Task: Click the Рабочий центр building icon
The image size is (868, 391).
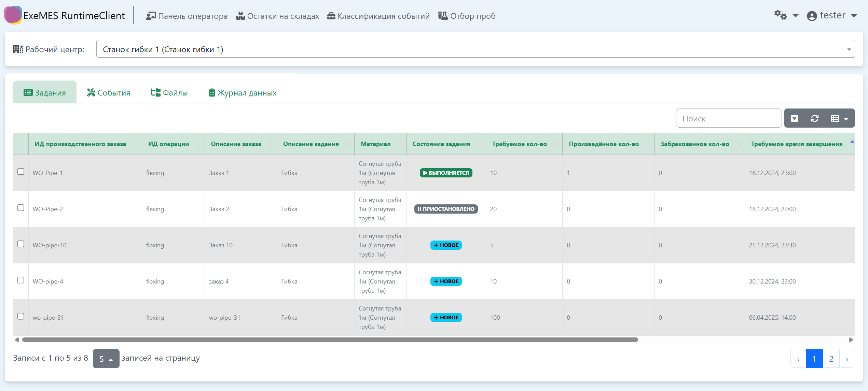Action: [x=18, y=49]
